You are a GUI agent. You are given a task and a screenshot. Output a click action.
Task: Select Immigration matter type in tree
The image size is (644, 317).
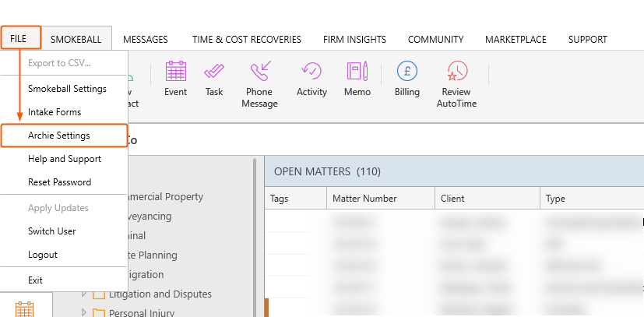click(146, 274)
